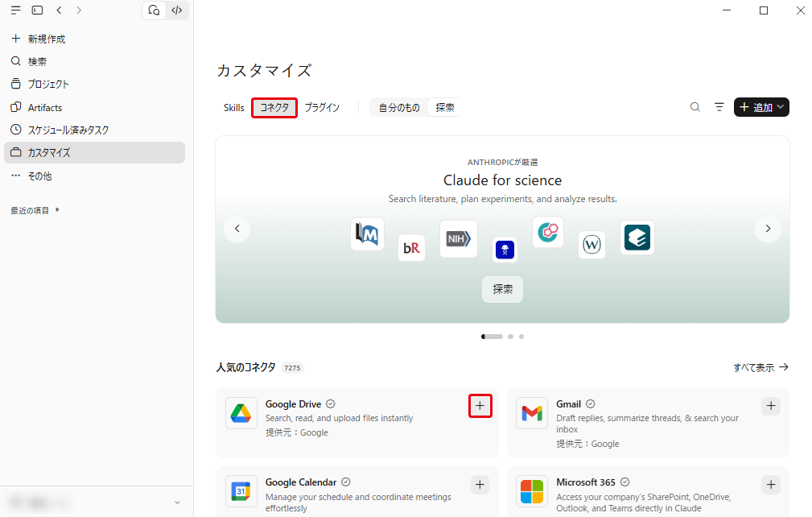Show the previous carousel slide
The width and height of the screenshot is (812, 517).
click(237, 229)
